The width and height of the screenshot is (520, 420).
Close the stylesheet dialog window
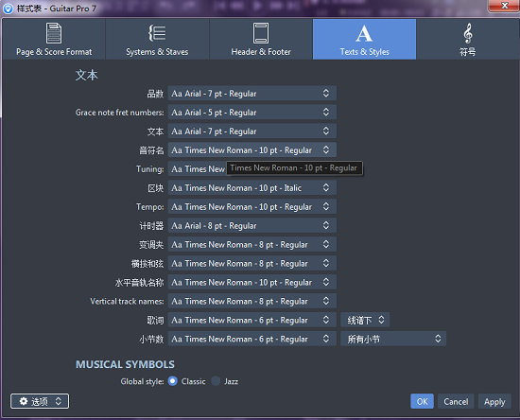[504, 6]
